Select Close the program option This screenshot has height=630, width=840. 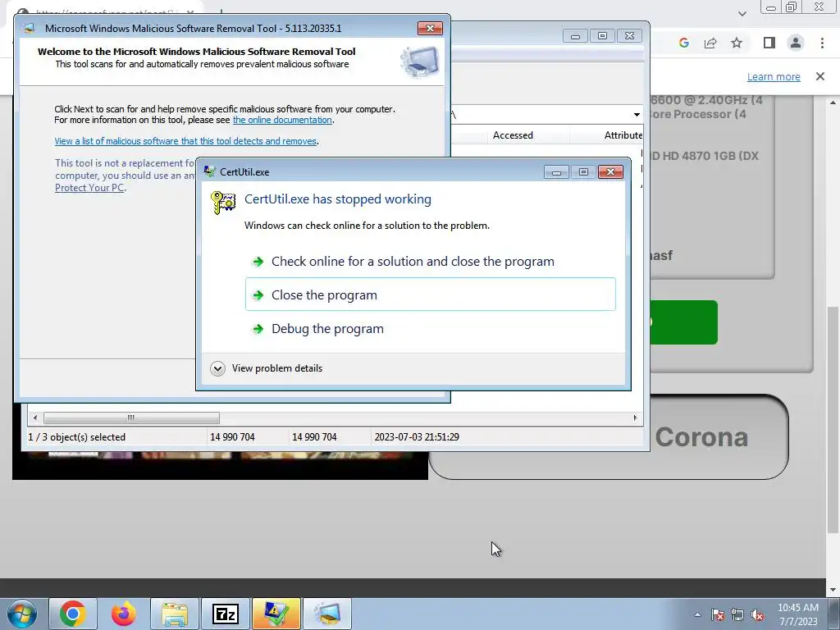click(430, 294)
